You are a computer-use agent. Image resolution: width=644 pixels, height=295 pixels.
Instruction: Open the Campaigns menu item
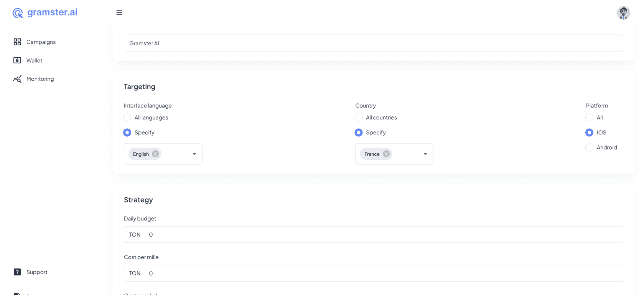41,42
